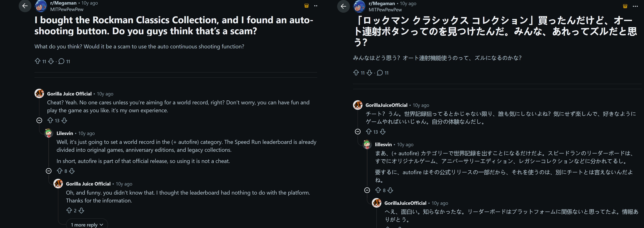Collapse Lilesvin's English comment thread
This screenshot has width=644, height=228.
point(49,171)
